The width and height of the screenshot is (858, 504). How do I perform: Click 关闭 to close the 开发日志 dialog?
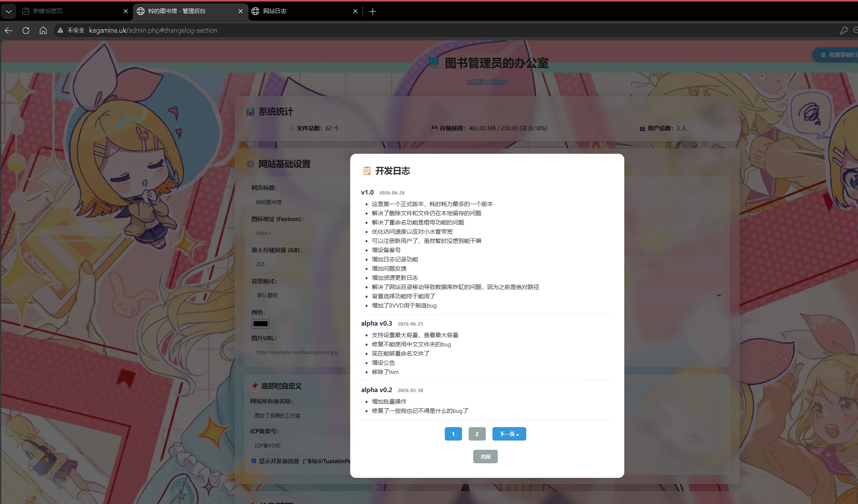[x=486, y=457]
